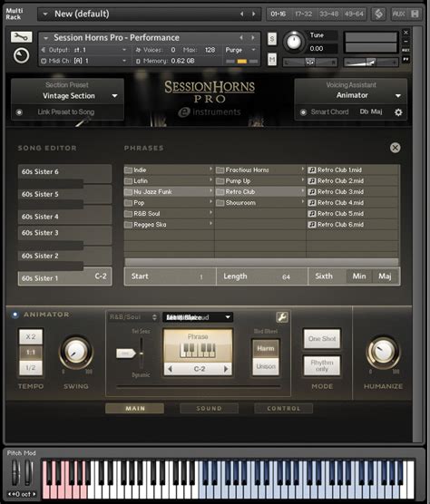The image size is (430, 504).
Task: Open the Fractious Horns folder
Action: pyautogui.click(x=260, y=170)
